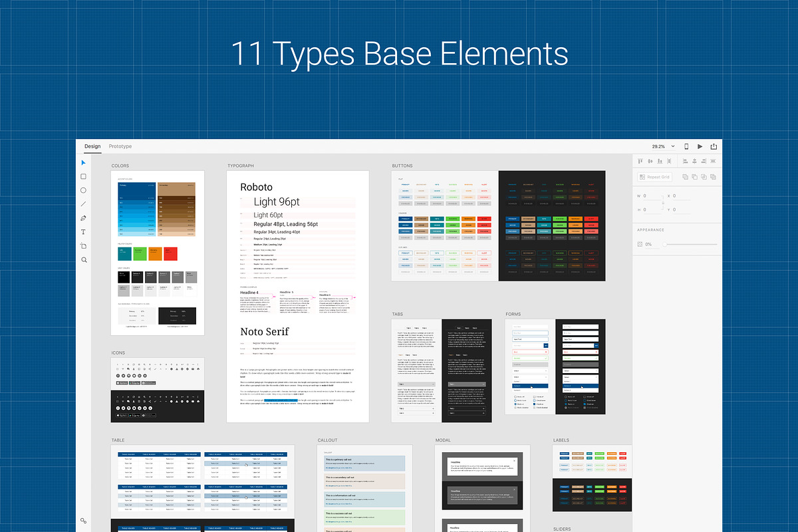This screenshot has height=532, width=798.
Task: Open the panel icon below the tools
Action: (84, 521)
